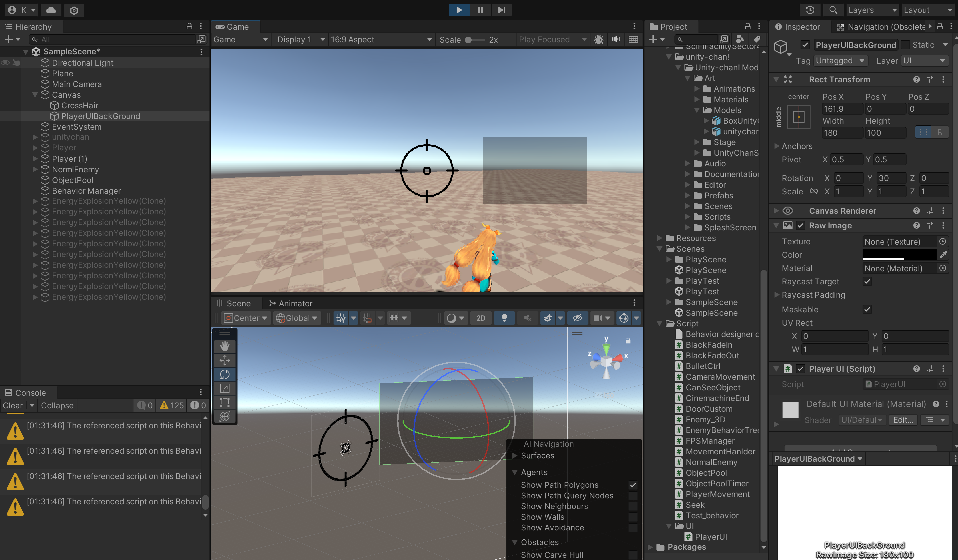Disable the Raw Image component checkbox
The height and width of the screenshot is (560, 958).
click(x=801, y=226)
